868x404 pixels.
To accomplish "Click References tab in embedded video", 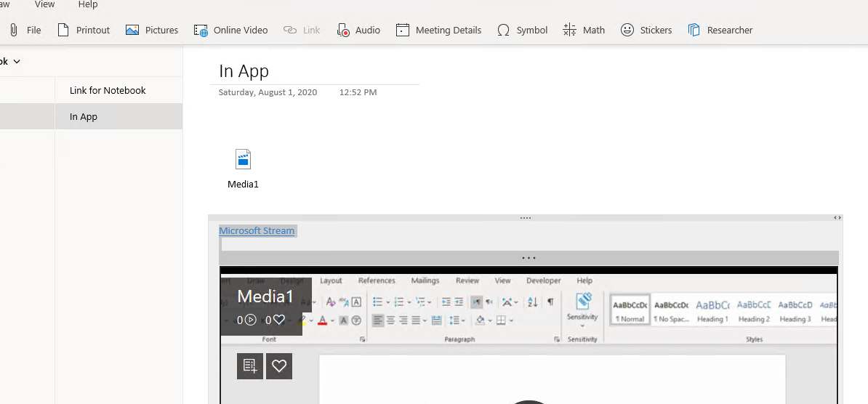I will pos(377,280).
